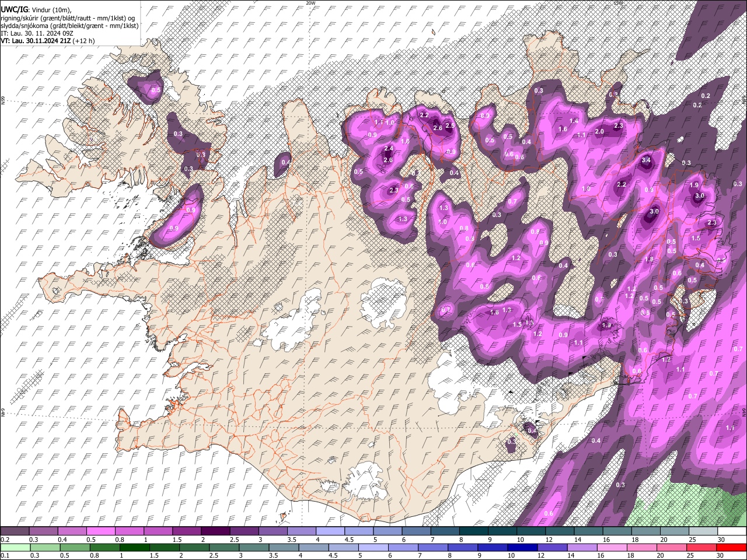Click the pale lavender 4 swatch in snow legend
The height and width of the screenshot is (560, 747).
330,531
